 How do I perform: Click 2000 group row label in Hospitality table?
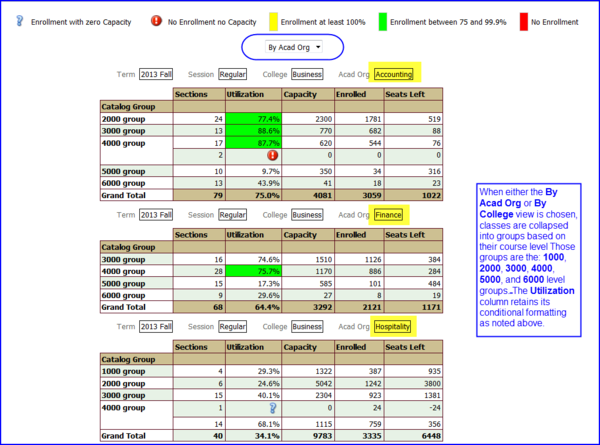pyautogui.click(x=136, y=383)
